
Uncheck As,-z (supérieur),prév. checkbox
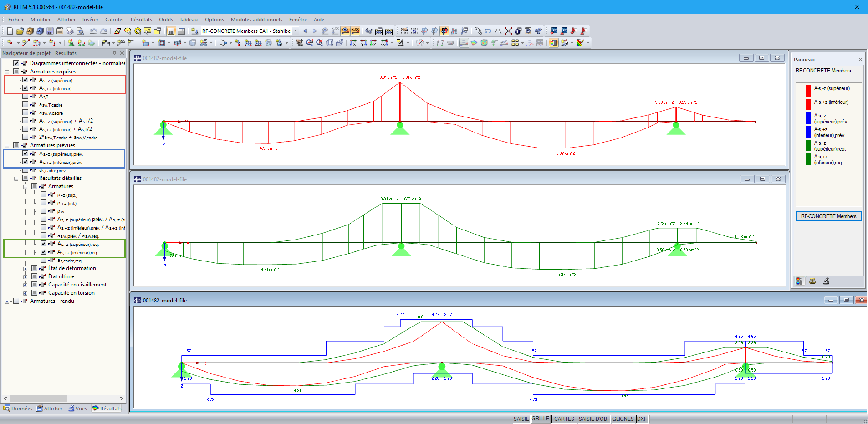coord(26,153)
